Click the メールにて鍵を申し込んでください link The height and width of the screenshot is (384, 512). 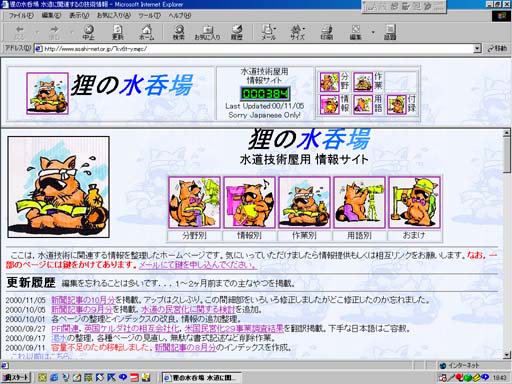coord(198,265)
